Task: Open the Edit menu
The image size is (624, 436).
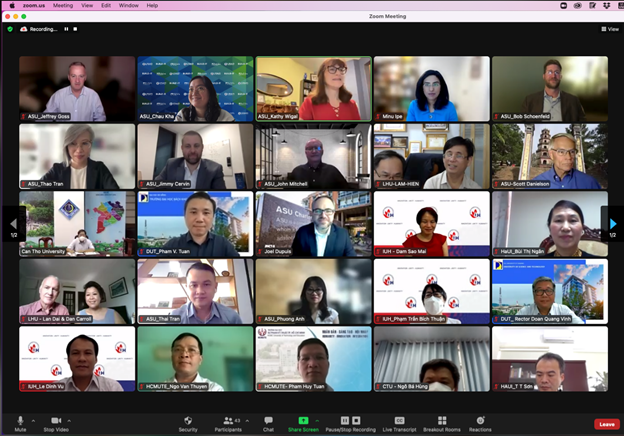Action: pyautogui.click(x=106, y=6)
